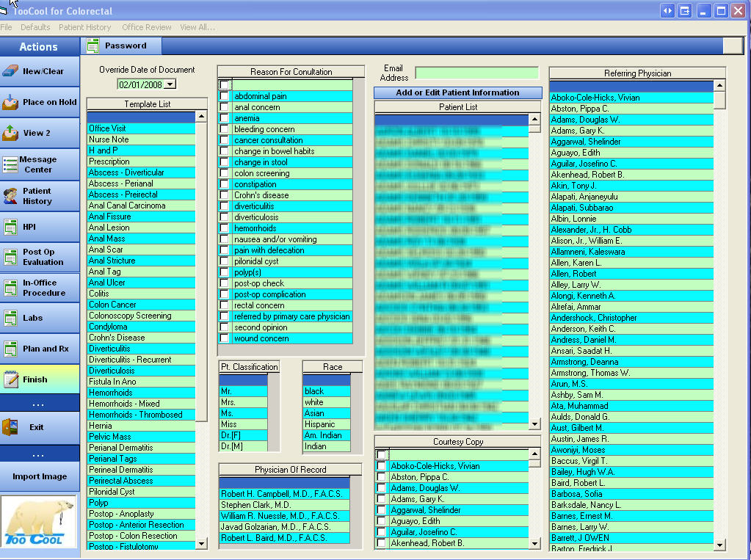Open the File menu
Image resolution: width=751 pixels, height=560 pixels.
pos(6,27)
